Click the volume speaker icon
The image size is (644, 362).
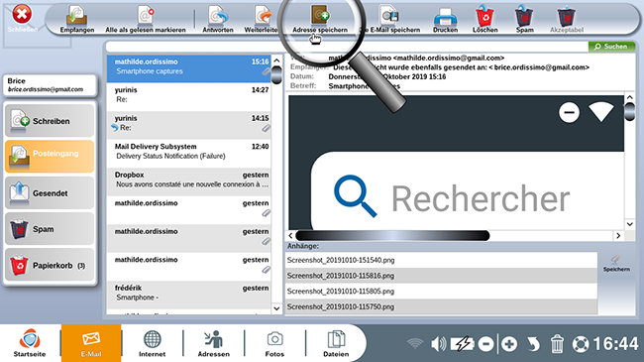point(438,344)
